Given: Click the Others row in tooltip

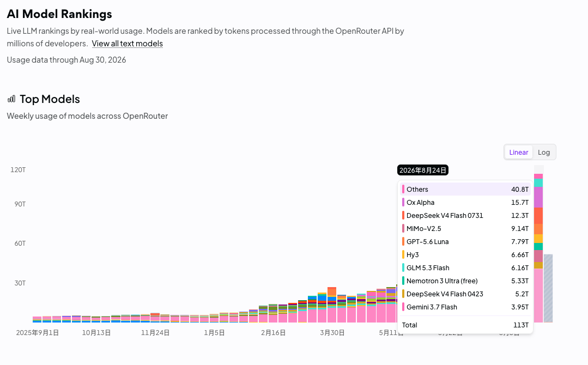Looking at the screenshot, I should pyautogui.click(x=465, y=189).
